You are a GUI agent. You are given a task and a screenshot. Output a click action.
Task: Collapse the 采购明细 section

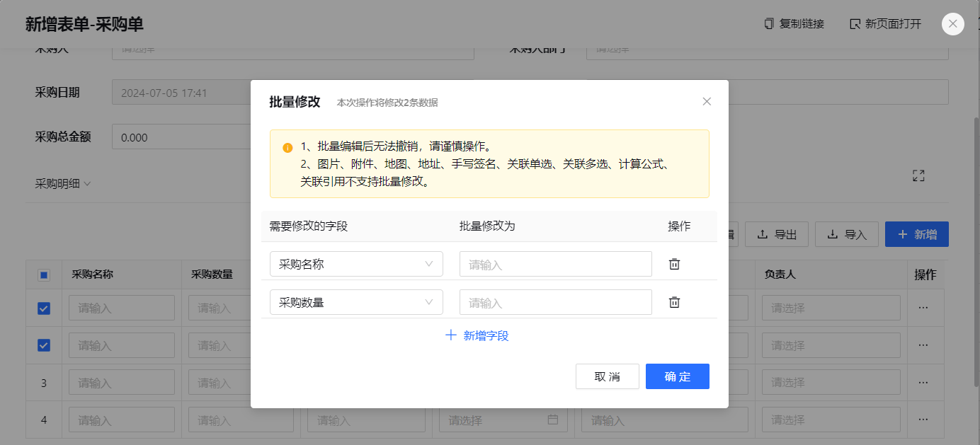63,184
